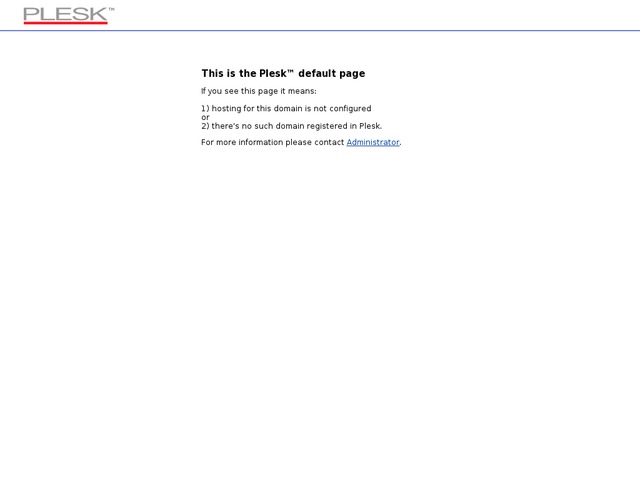Click the number "1)" of the first reason

[x=205, y=109]
